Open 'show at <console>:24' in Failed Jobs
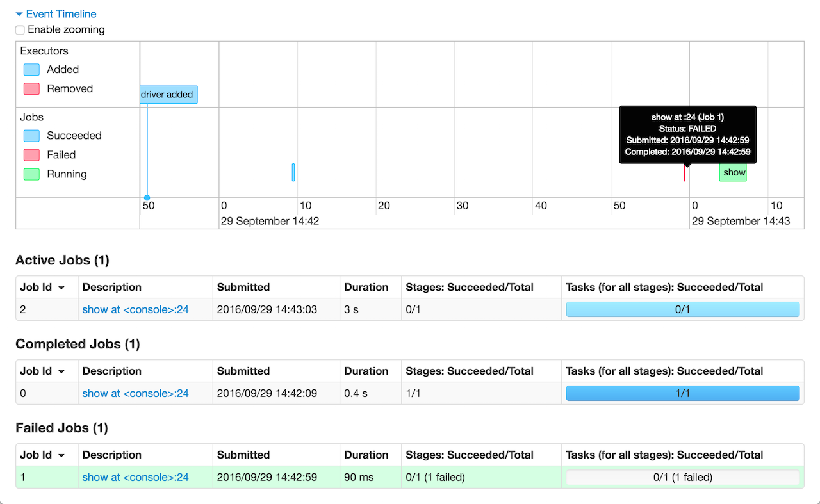 click(135, 476)
